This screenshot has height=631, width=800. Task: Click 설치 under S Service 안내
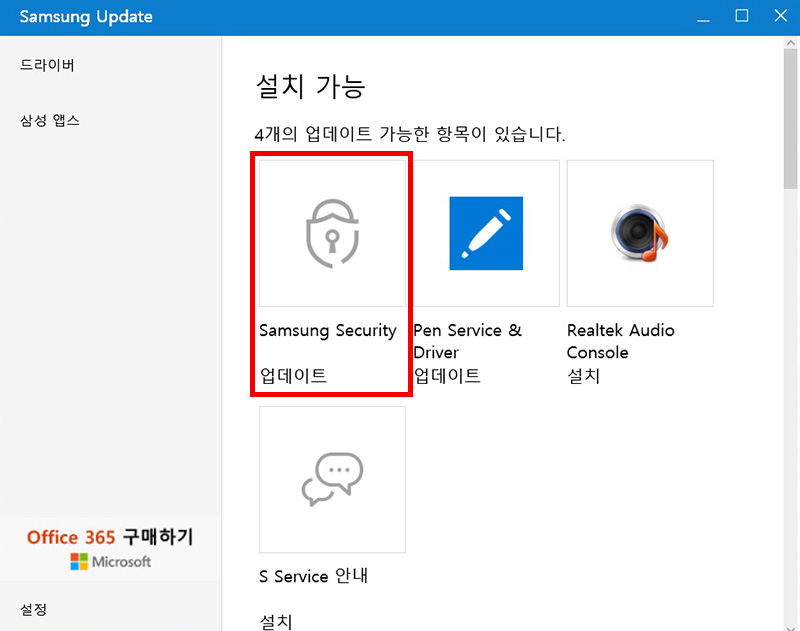tap(276, 622)
